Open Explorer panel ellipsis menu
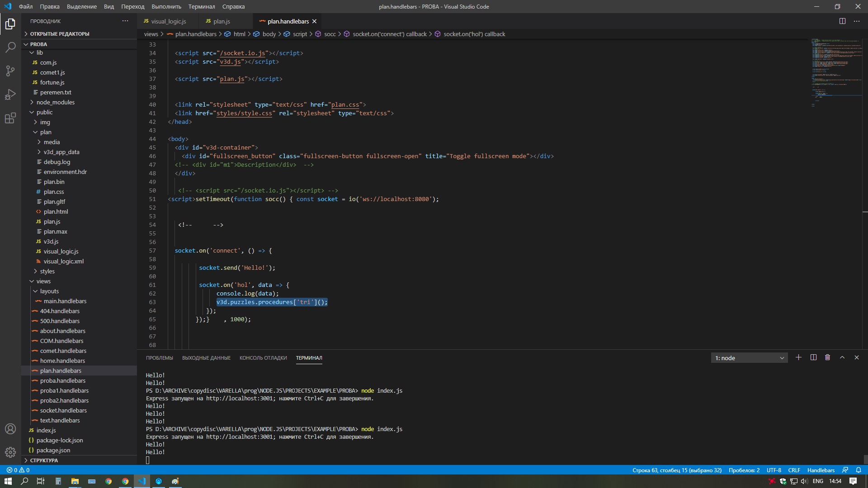868x488 pixels. [125, 21]
